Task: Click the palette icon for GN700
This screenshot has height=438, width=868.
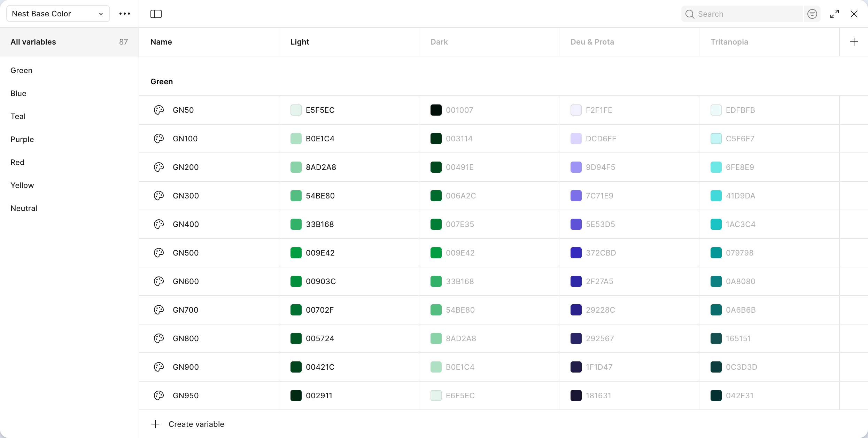Action: pos(159,310)
